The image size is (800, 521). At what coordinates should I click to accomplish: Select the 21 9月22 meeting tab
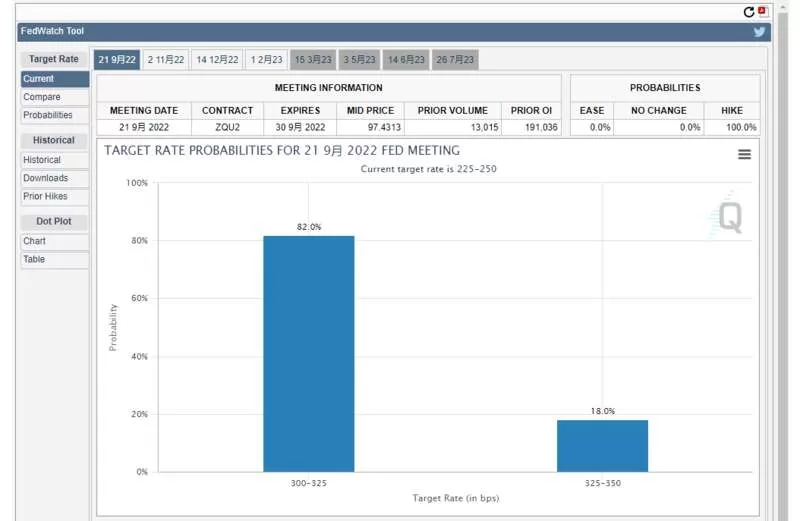click(117, 60)
